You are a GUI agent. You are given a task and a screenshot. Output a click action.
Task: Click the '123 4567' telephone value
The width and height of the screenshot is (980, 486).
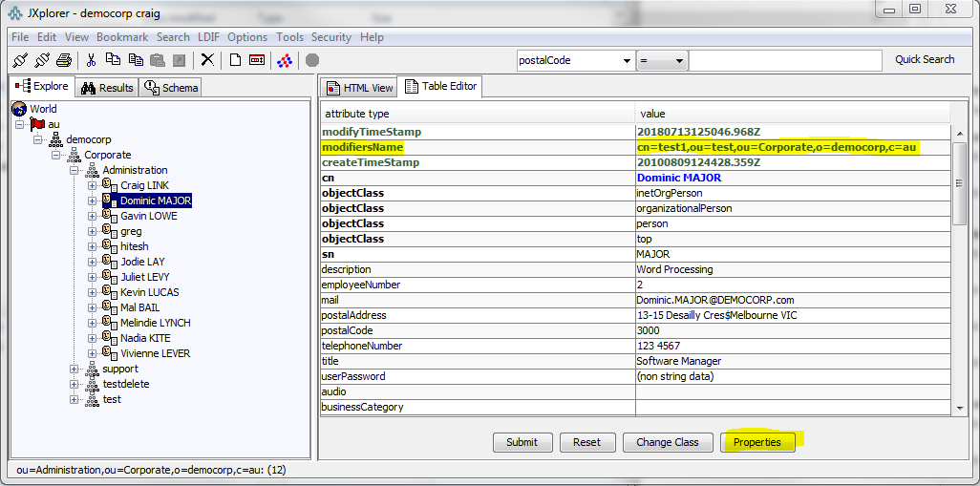click(793, 346)
